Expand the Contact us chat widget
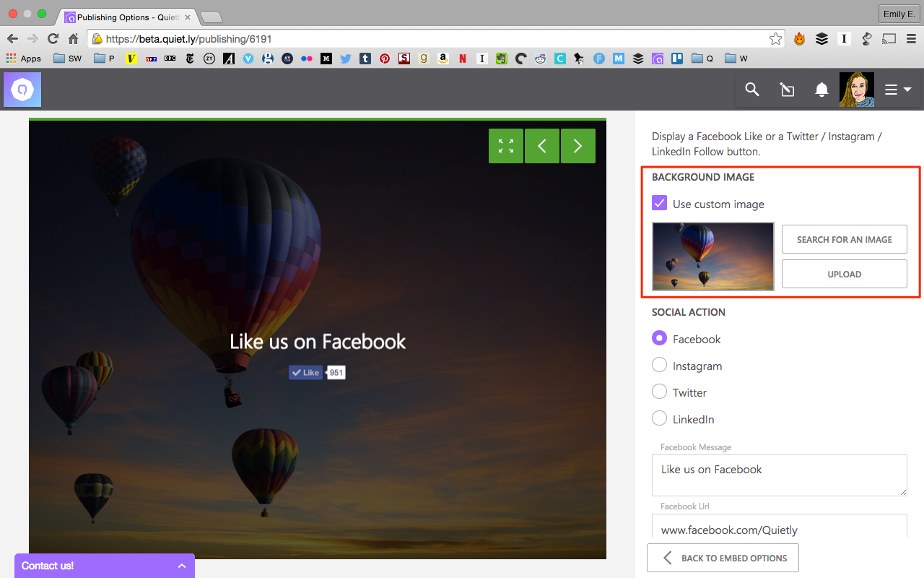The height and width of the screenshot is (578, 924). click(105, 566)
